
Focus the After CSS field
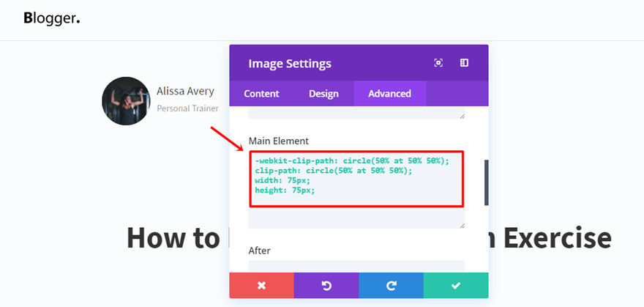(356, 267)
